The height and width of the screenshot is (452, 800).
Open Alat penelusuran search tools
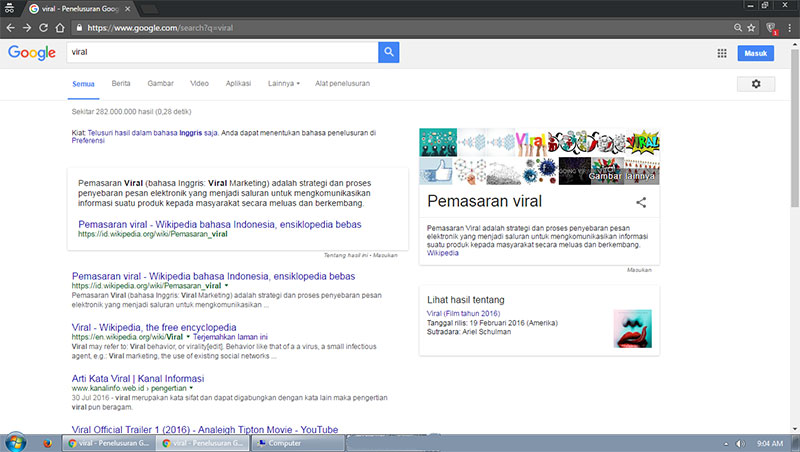pyautogui.click(x=342, y=83)
